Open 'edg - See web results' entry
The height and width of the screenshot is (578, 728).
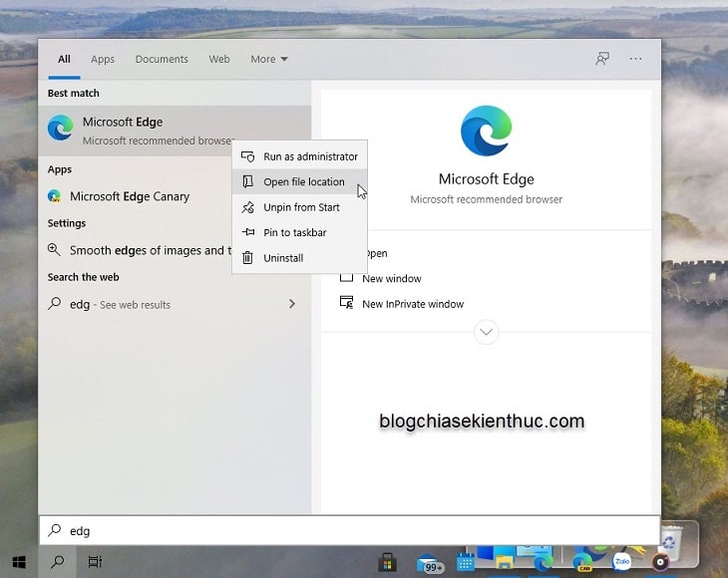click(175, 304)
